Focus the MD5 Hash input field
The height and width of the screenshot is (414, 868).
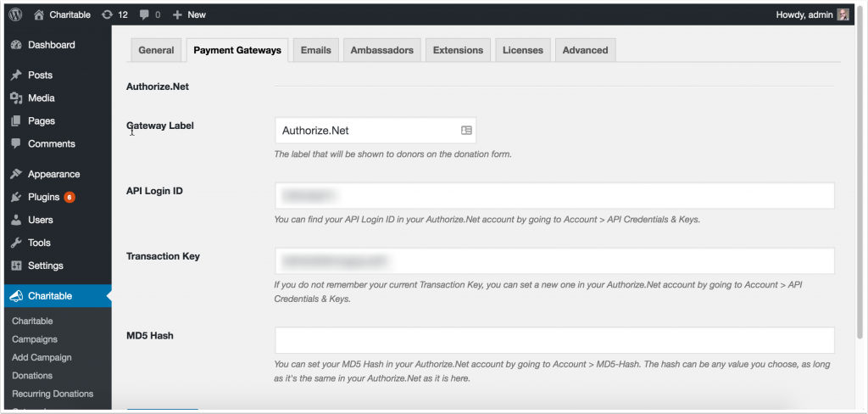point(554,339)
